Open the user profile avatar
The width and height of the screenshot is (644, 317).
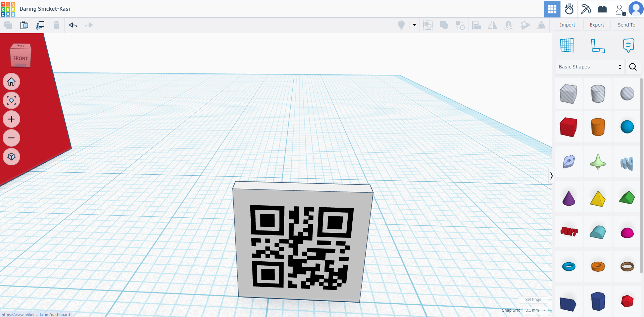[x=636, y=9]
